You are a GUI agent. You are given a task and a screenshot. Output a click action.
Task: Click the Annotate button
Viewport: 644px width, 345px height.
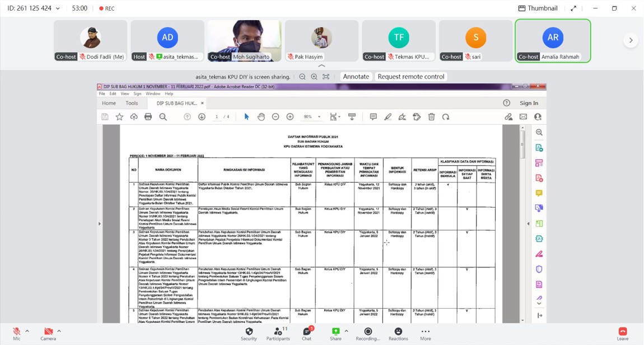click(356, 77)
